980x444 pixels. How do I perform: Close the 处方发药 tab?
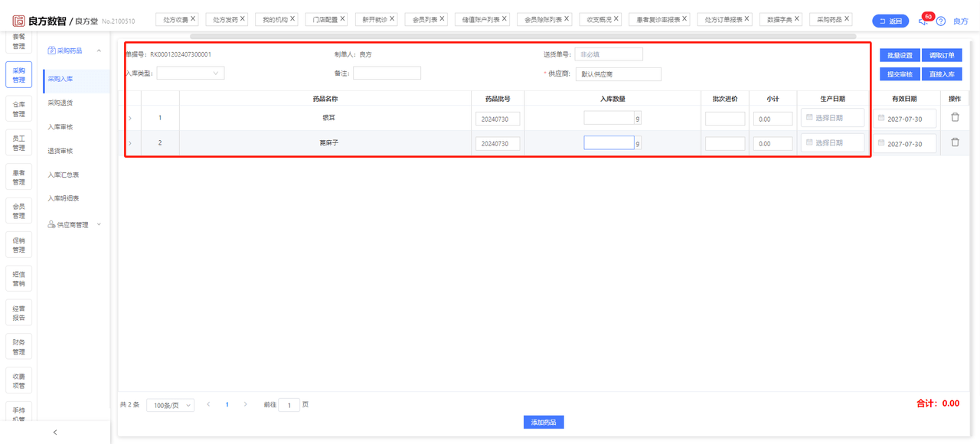243,18
